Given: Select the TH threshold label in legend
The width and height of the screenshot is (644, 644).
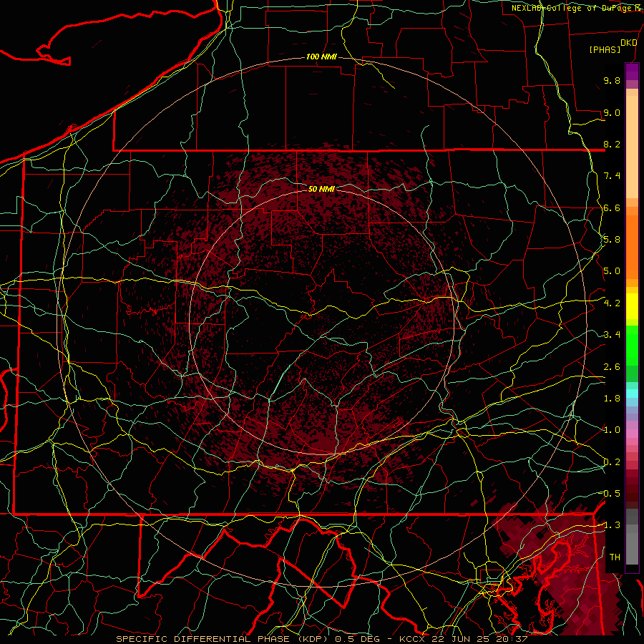Looking at the screenshot, I should point(615,557).
